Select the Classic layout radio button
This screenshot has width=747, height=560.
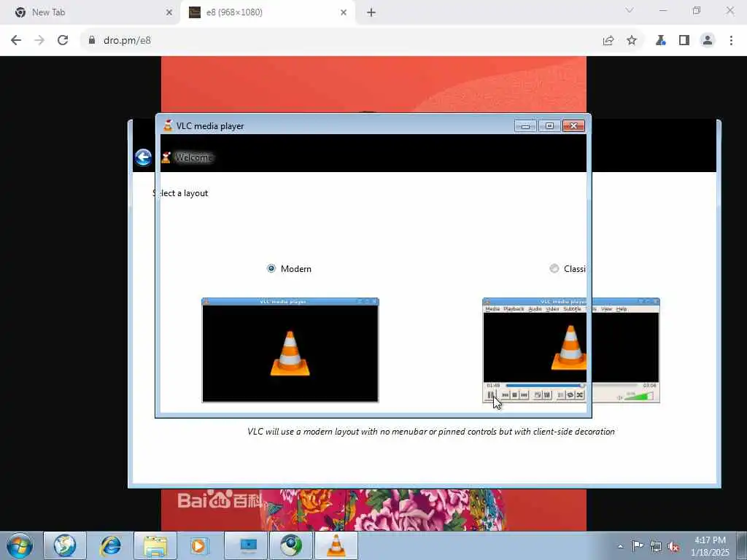point(554,268)
